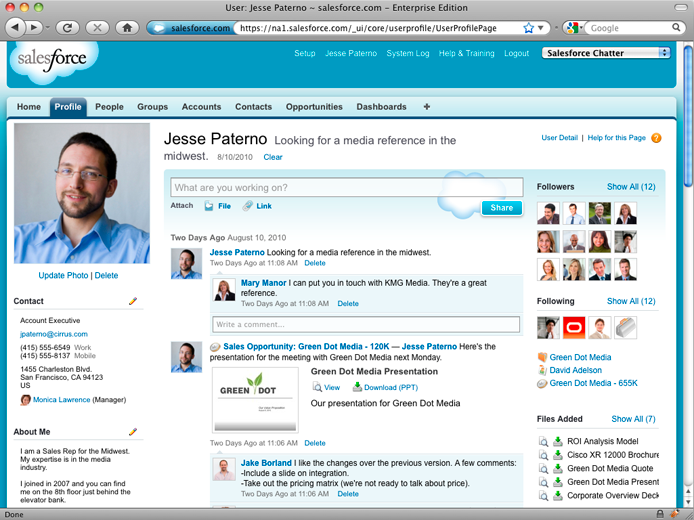Click the View magnifier icon for presentation
This screenshot has height=520, width=694.
[x=317, y=387]
